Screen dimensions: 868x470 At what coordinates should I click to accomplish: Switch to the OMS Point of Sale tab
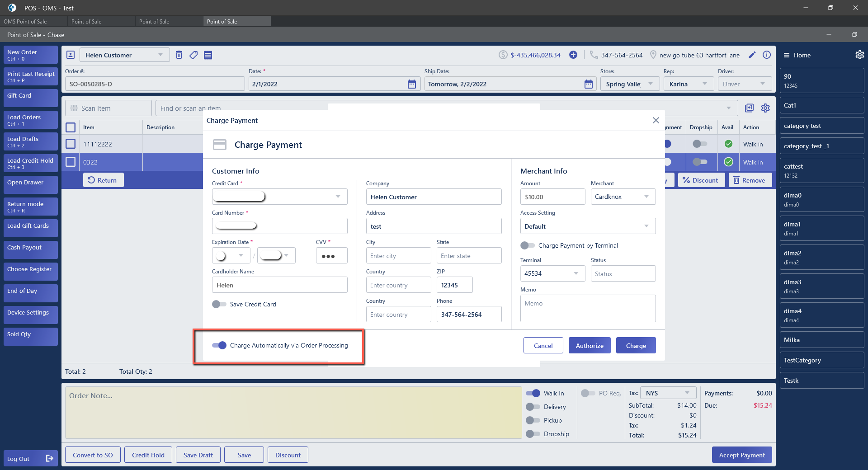coord(26,21)
